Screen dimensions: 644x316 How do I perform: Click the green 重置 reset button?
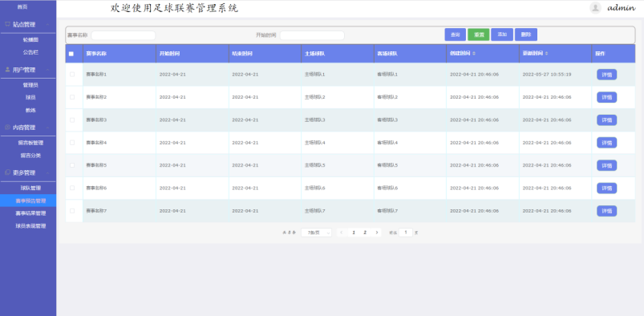(479, 34)
